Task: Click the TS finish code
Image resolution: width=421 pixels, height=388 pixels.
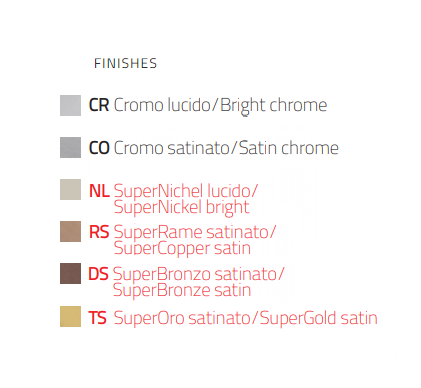Action: [x=97, y=318]
